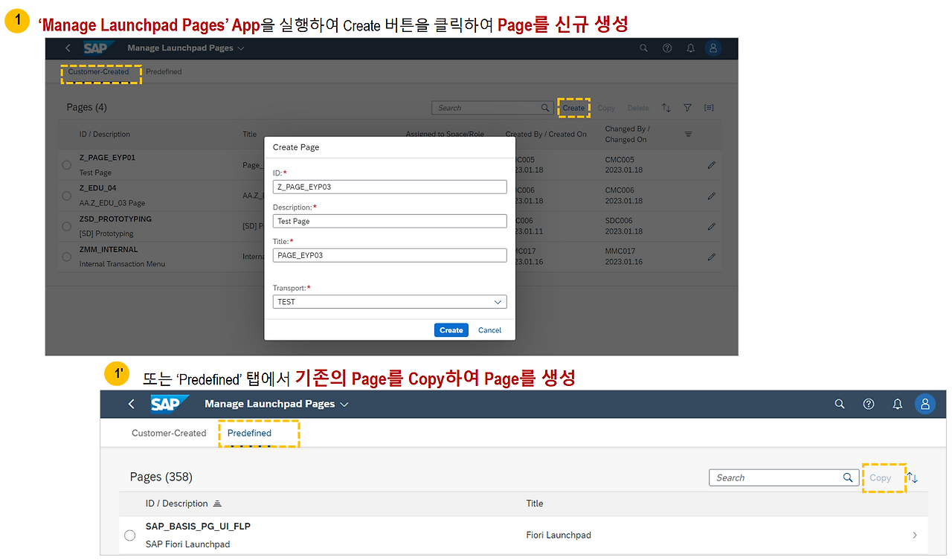The height and width of the screenshot is (560, 952).
Task: Click the ZMM_INTERNAL page ID text
Action: [109, 250]
